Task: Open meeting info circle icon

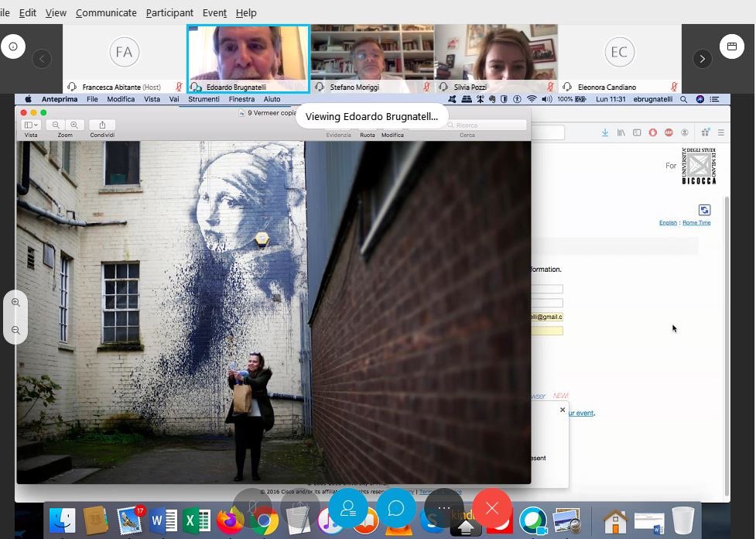Action: coord(13,46)
